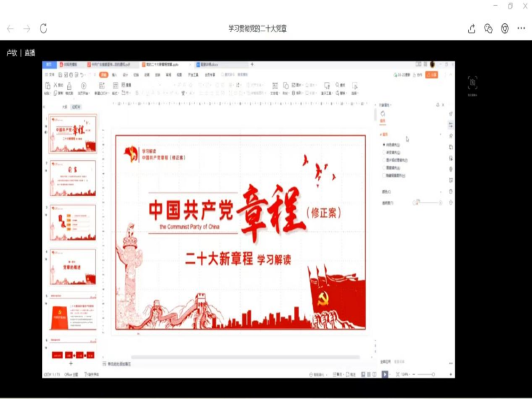
Task: Open the three-dot more options menu
Action: coord(521,29)
